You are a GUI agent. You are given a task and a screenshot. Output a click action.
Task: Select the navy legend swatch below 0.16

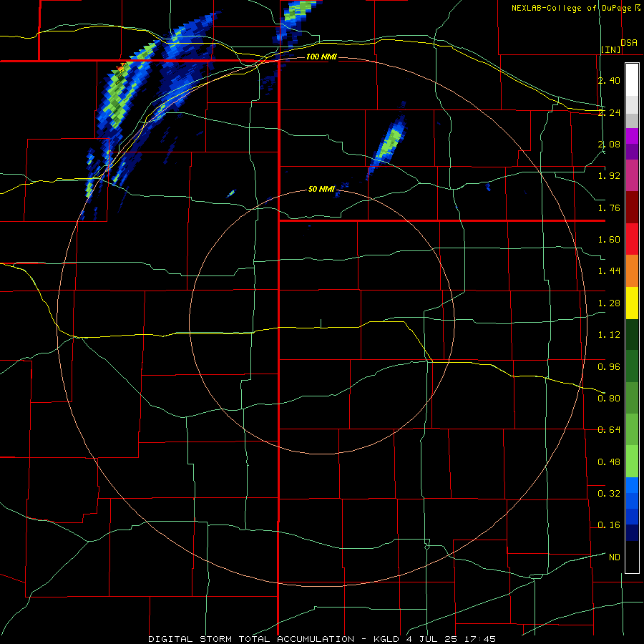point(632,532)
